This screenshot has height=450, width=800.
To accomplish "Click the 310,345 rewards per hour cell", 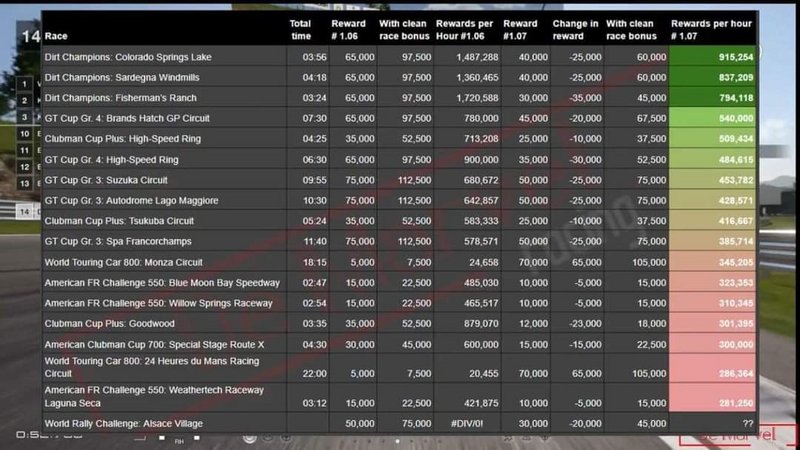I will (712, 303).
